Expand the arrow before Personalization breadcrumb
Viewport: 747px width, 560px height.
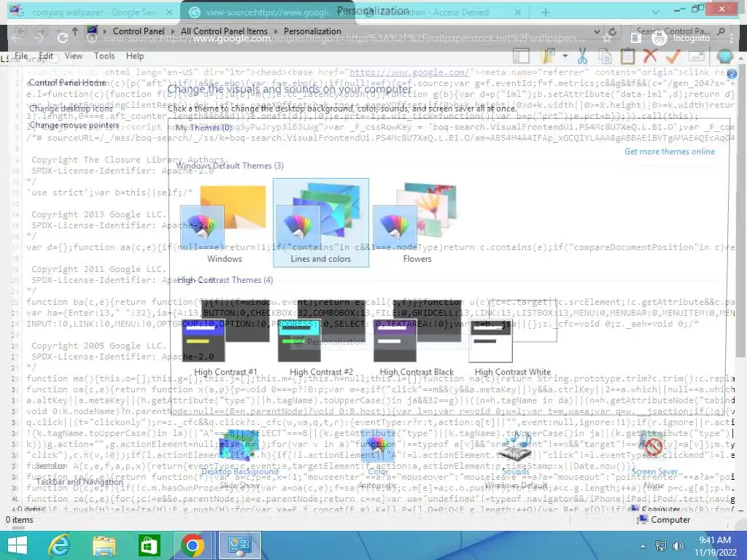pyautogui.click(x=276, y=31)
